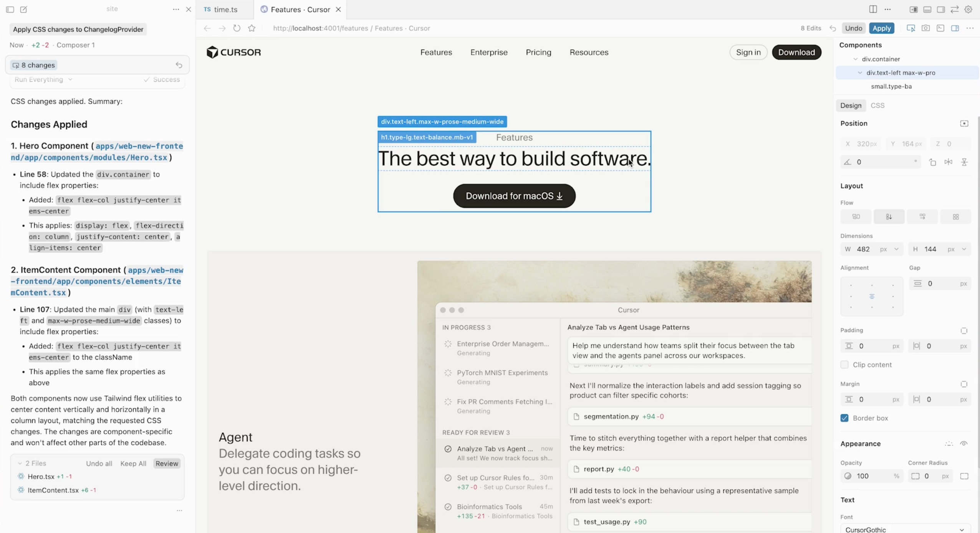Select the grid flow layout icon

click(956, 216)
